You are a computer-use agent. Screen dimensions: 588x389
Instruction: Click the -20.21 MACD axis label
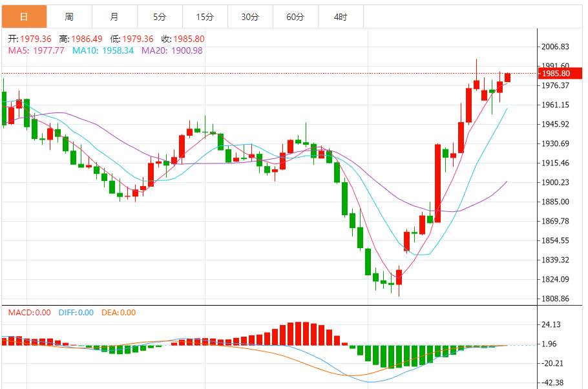click(x=552, y=364)
